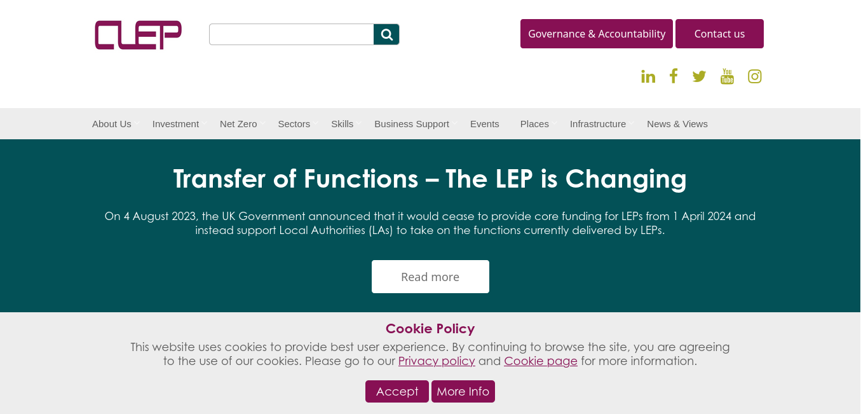Expand the Investment dropdown menu
The image size is (868, 414).
coord(176,124)
